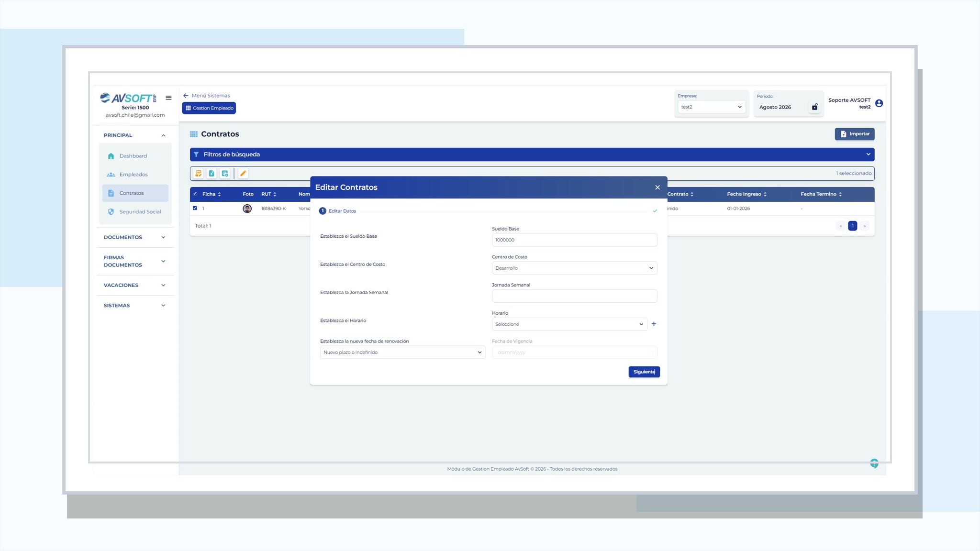Viewport: 980px width, 551px height.
Task: Click the add-document toolbar icon
Action: (x=212, y=174)
